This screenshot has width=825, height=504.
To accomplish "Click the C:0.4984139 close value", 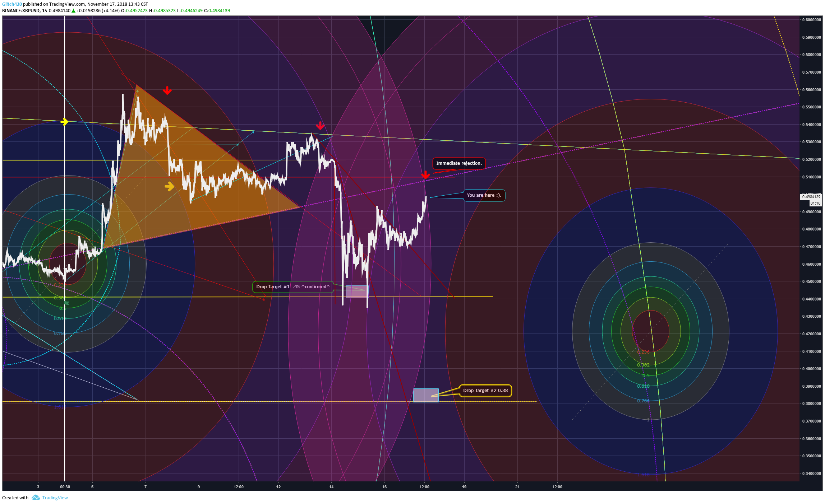I will (217, 11).
